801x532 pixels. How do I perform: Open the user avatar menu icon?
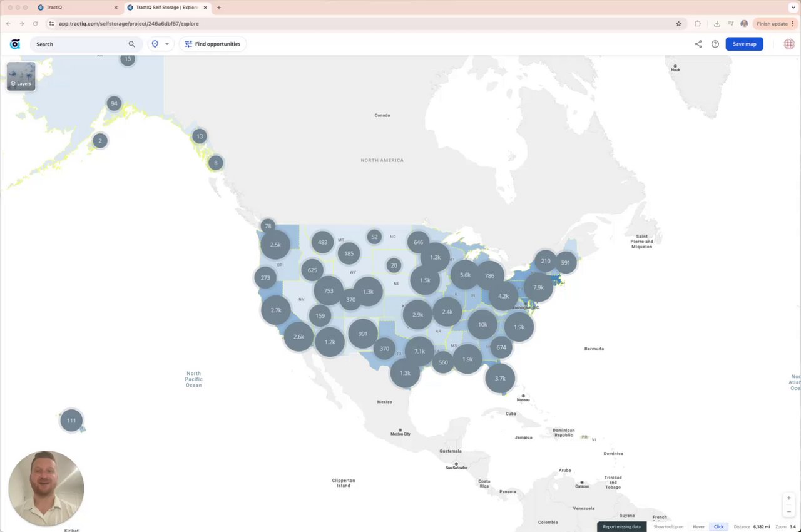[x=789, y=44]
